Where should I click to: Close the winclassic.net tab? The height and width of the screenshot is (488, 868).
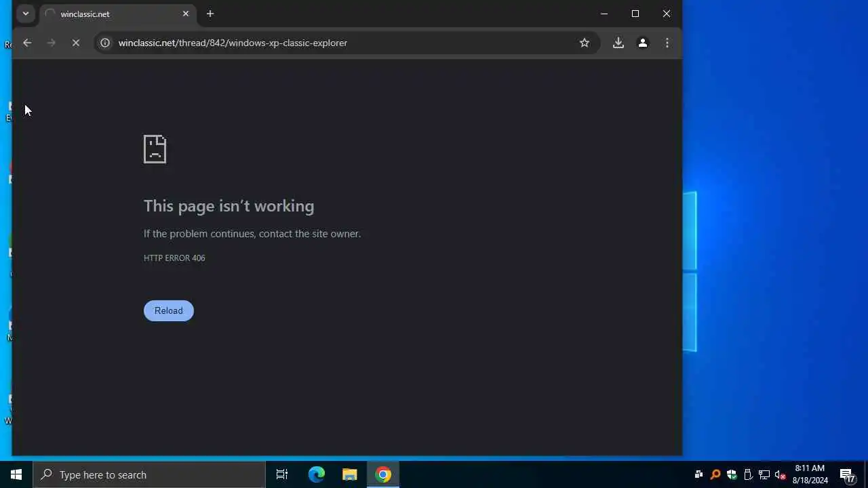point(186,14)
